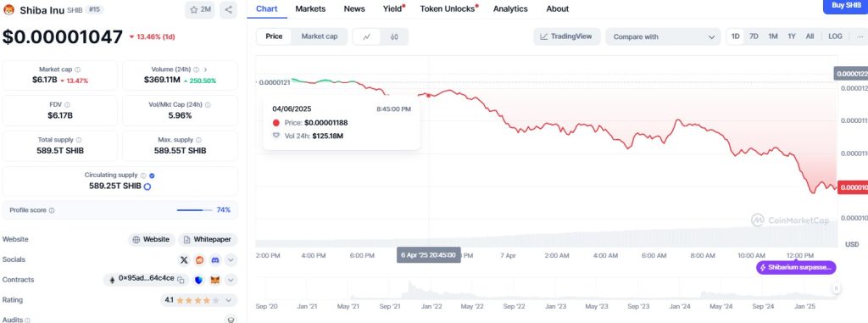Viewport: 868px width, 323px height.
Task: Switch chart to Market cap view
Action: [x=320, y=36]
